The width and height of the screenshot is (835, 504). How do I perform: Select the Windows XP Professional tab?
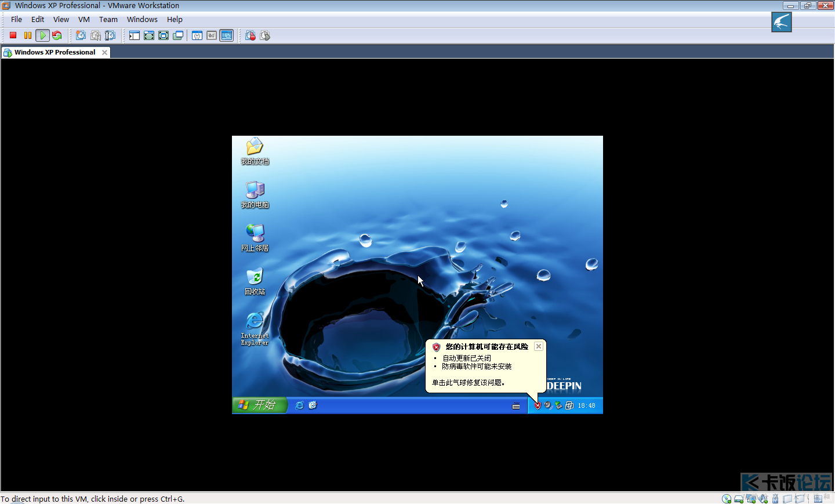click(55, 52)
